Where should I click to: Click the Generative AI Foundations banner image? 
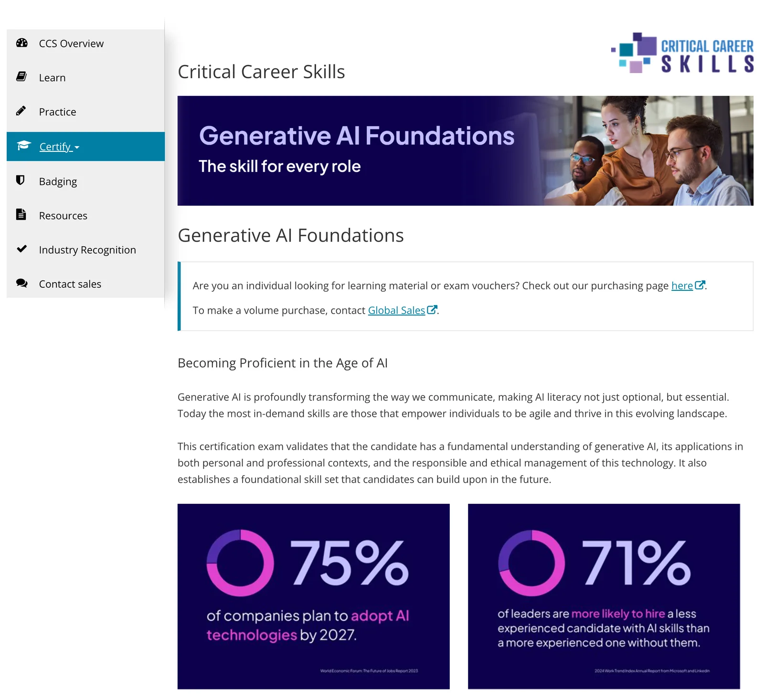[x=466, y=149]
